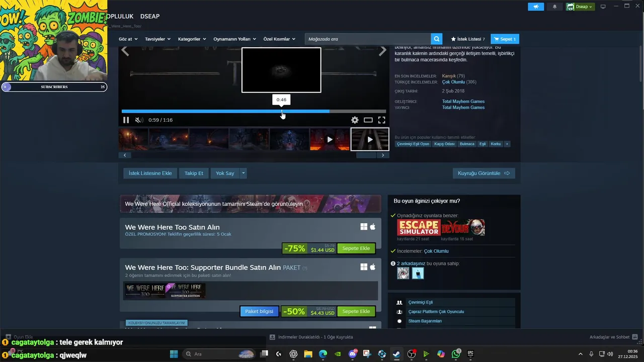The image size is (644, 362).
Task: Seek in the trailer progress bar
Action: point(254,111)
